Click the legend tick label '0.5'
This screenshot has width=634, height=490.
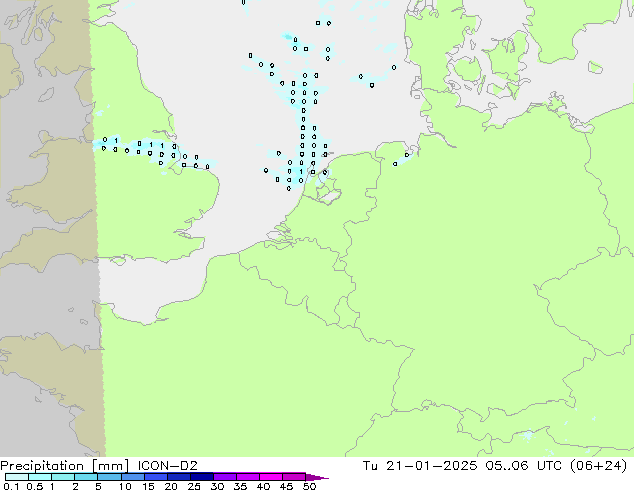coord(35,486)
